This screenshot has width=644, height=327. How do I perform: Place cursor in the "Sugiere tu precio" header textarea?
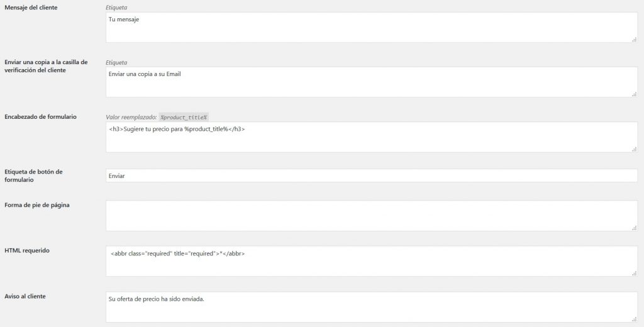(x=371, y=137)
